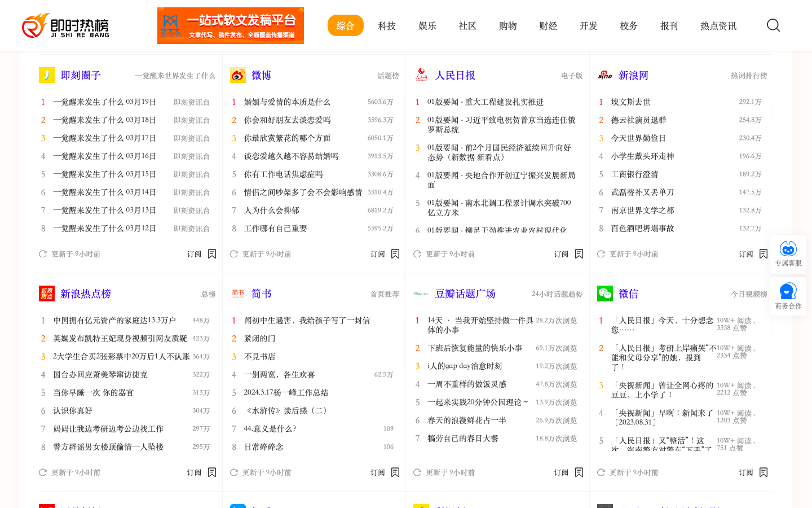This screenshot has height=508, width=812.
Task: Go to the 开发 tab
Action: tap(589, 26)
